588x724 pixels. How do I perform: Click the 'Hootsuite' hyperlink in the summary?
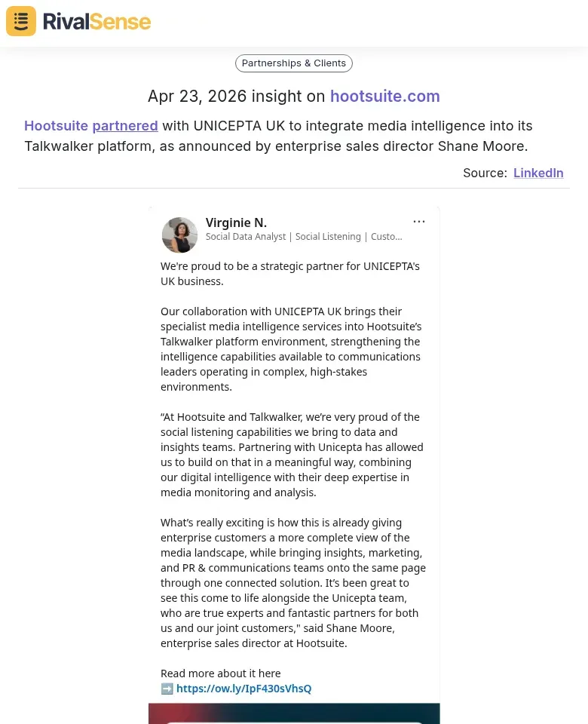click(x=56, y=125)
